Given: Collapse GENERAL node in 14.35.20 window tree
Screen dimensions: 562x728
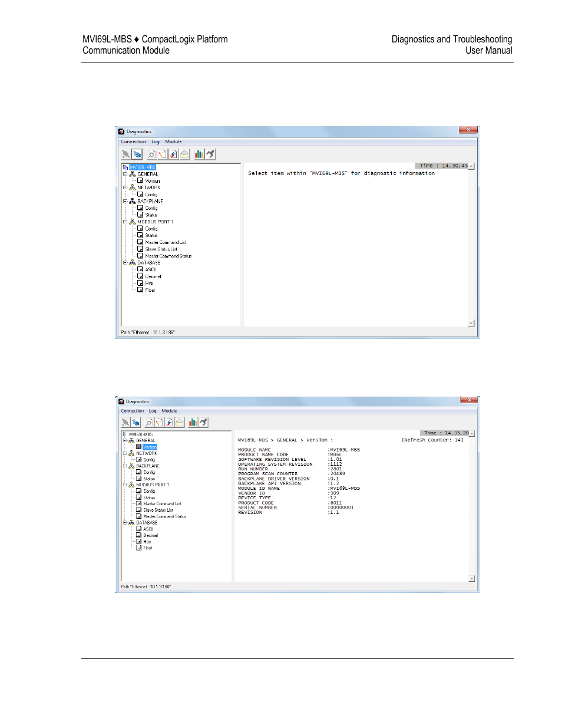Looking at the screenshot, I should (x=124, y=440).
